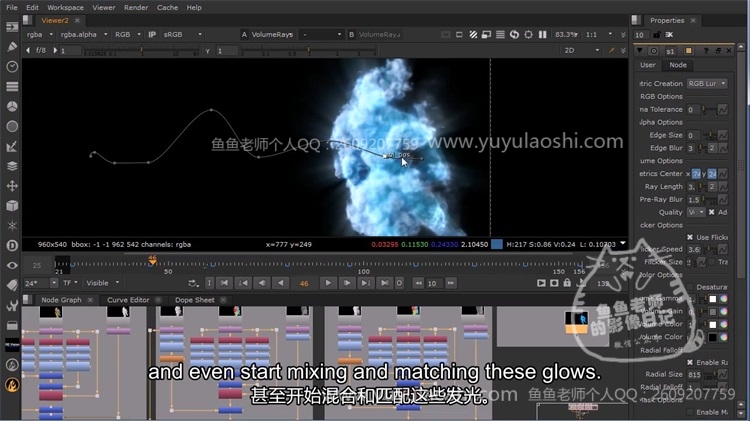The height and width of the screenshot is (421, 750).
Task: Open the Channel nodes stacked-lines icon
Action: (x=12, y=86)
